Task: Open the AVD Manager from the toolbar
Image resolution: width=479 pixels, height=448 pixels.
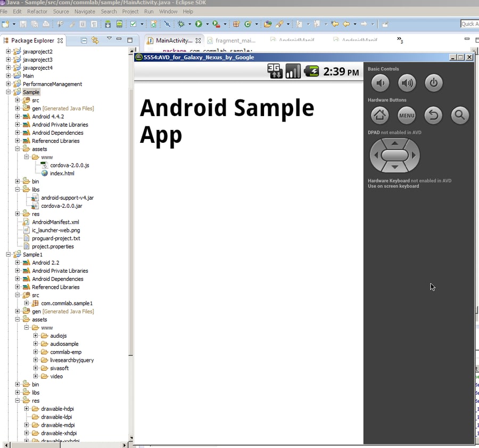Action: [x=118, y=24]
